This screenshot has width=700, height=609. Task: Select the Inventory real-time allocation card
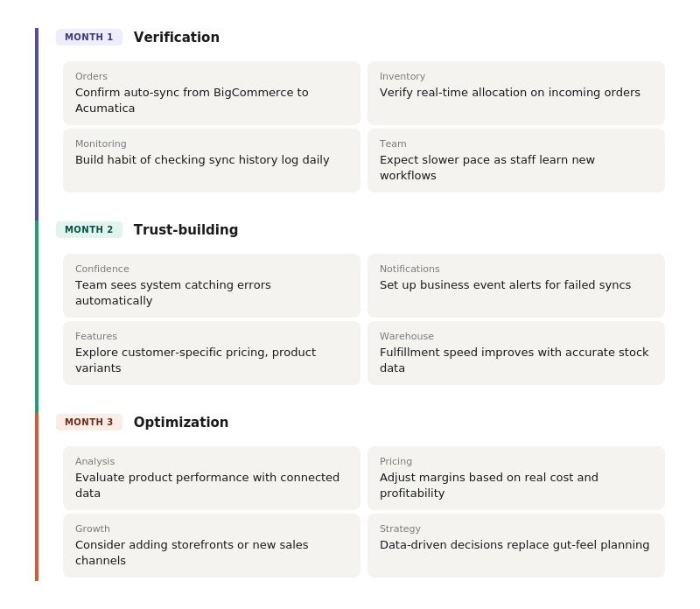coord(516,93)
